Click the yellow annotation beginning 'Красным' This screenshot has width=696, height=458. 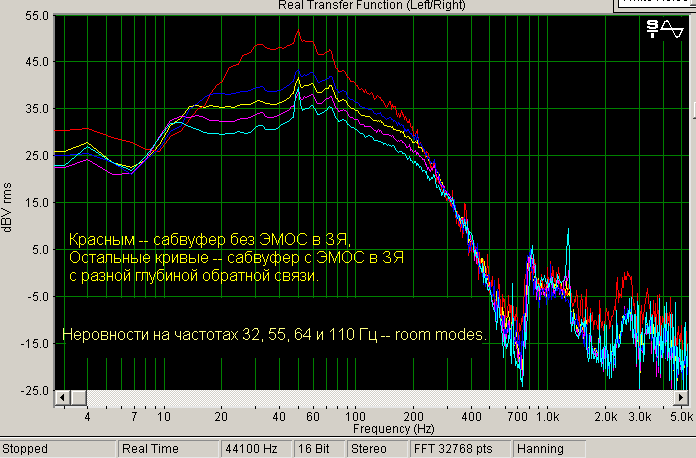point(237,257)
